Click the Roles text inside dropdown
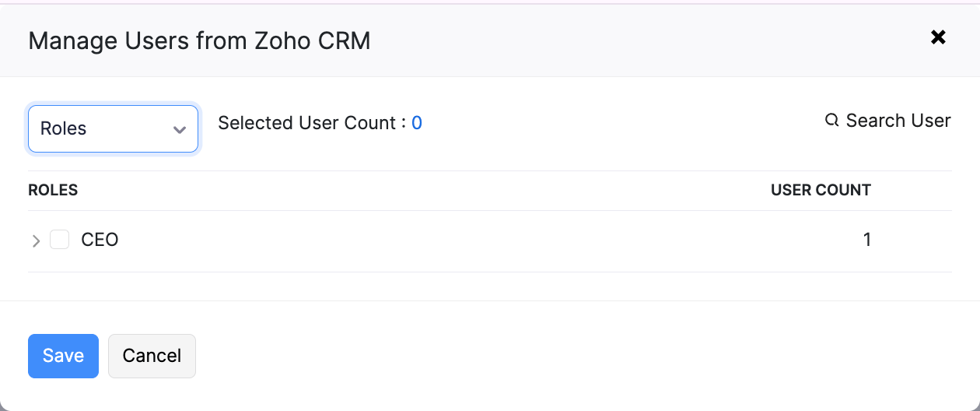 pos(64,129)
